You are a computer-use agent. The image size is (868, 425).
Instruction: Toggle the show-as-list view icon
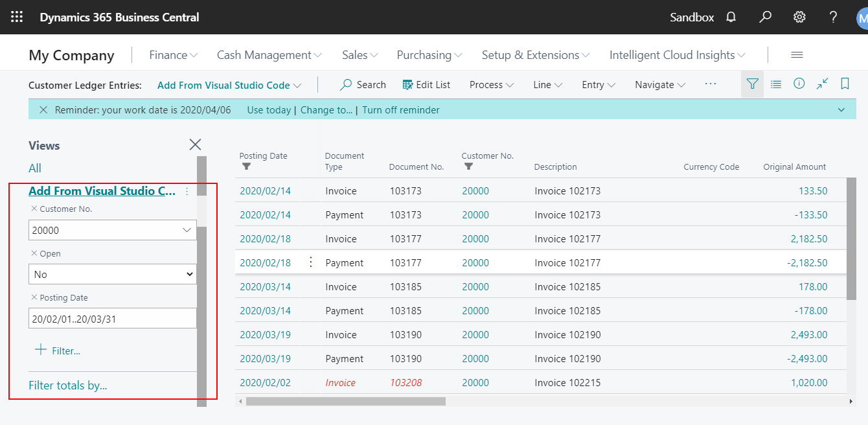coord(775,84)
